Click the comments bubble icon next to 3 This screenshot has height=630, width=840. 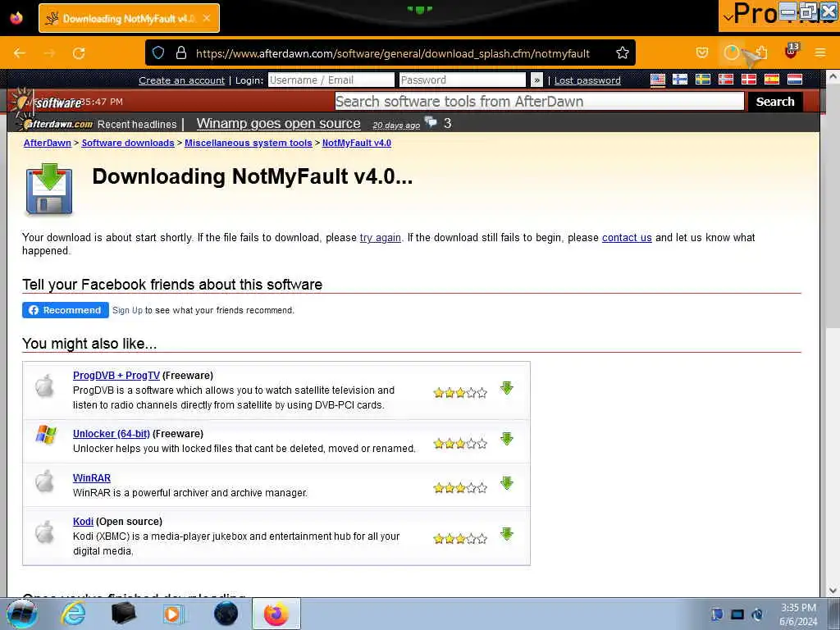click(x=431, y=122)
